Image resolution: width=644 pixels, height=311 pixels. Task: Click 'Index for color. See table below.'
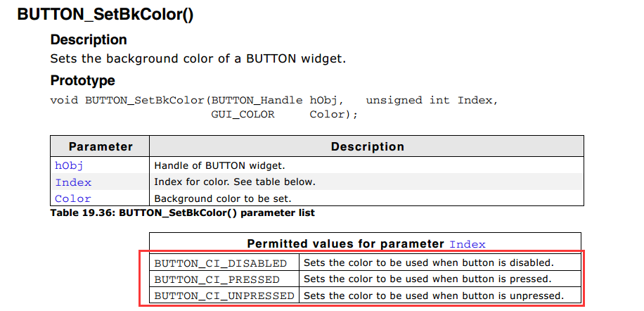click(x=235, y=182)
